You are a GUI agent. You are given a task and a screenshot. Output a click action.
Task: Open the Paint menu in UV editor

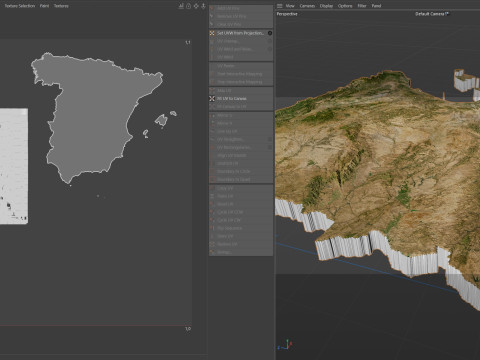(44, 6)
